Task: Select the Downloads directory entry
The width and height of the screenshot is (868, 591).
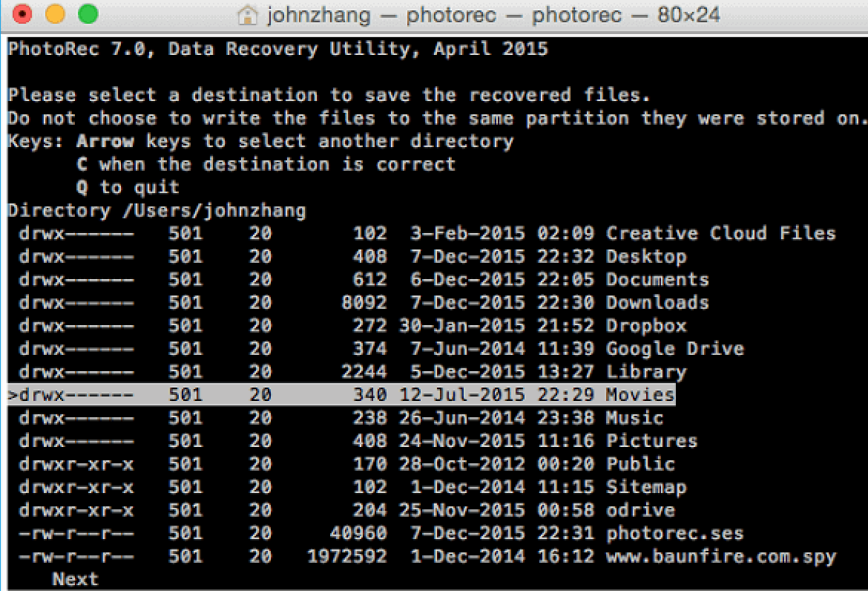Action: click(657, 302)
